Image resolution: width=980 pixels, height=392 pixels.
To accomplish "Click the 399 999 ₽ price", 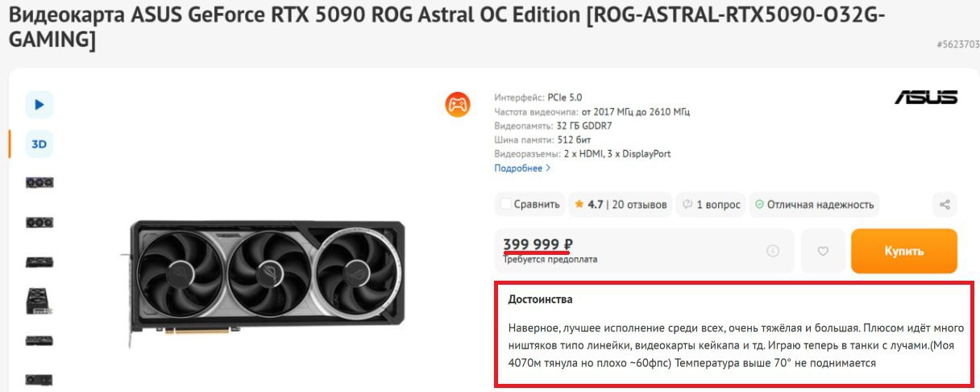I will pyautogui.click(x=538, y=245).
